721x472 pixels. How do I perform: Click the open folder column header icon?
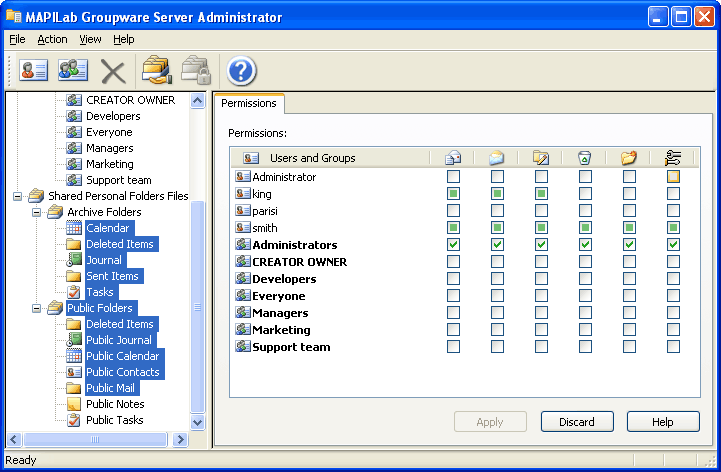pos(629,158)
